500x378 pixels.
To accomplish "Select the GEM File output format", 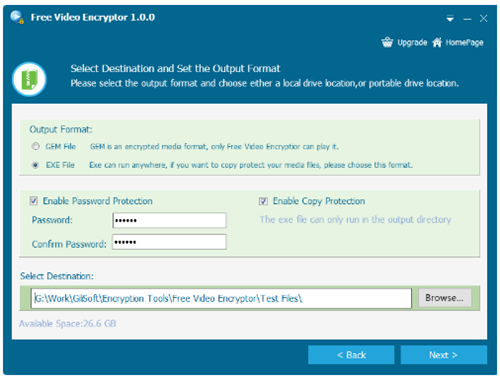I will pyautogui.click(x=35, y=146).
